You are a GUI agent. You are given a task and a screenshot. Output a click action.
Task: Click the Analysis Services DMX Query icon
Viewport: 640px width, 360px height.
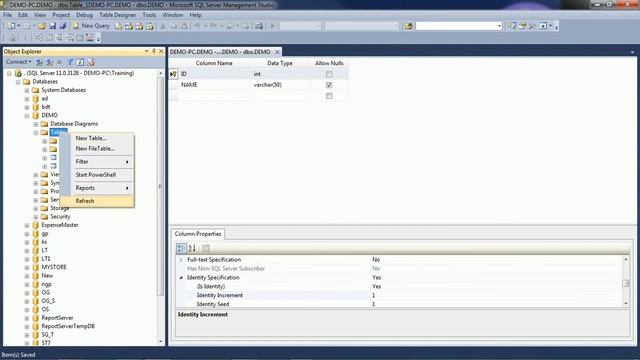(139, 26)
